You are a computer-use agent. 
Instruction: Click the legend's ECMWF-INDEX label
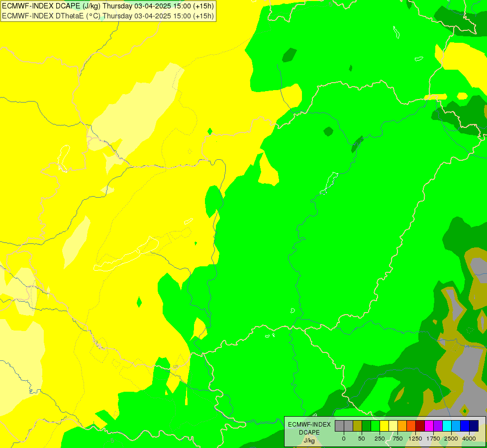(309, 425)
